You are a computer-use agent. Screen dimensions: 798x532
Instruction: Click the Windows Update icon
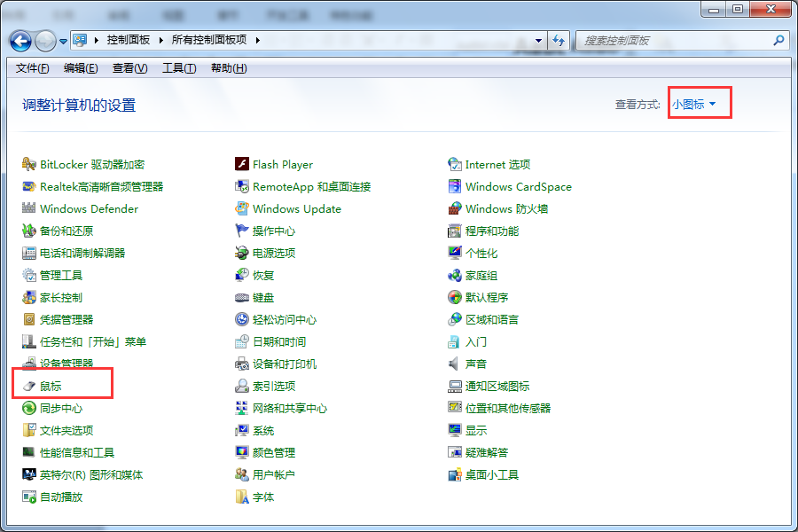[242, 208]
